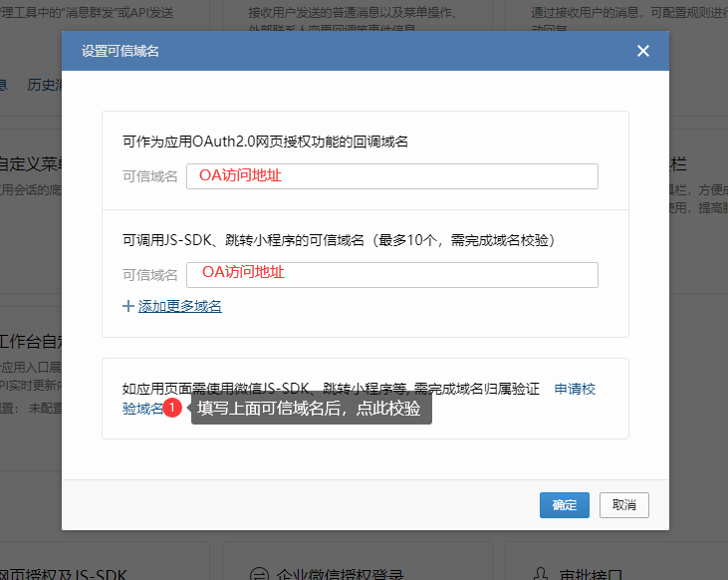Cancel the dialog with 取消
Viewport: 728px width, 580px height.
click(x=624, y=504)
